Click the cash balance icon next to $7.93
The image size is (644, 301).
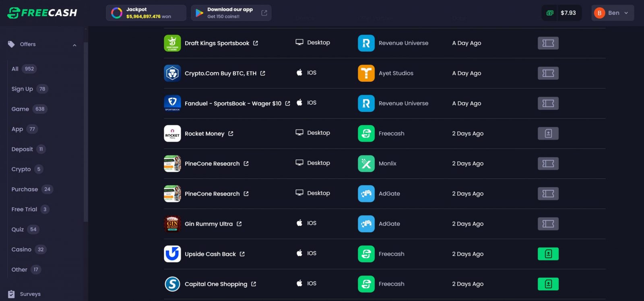[550, 13]
